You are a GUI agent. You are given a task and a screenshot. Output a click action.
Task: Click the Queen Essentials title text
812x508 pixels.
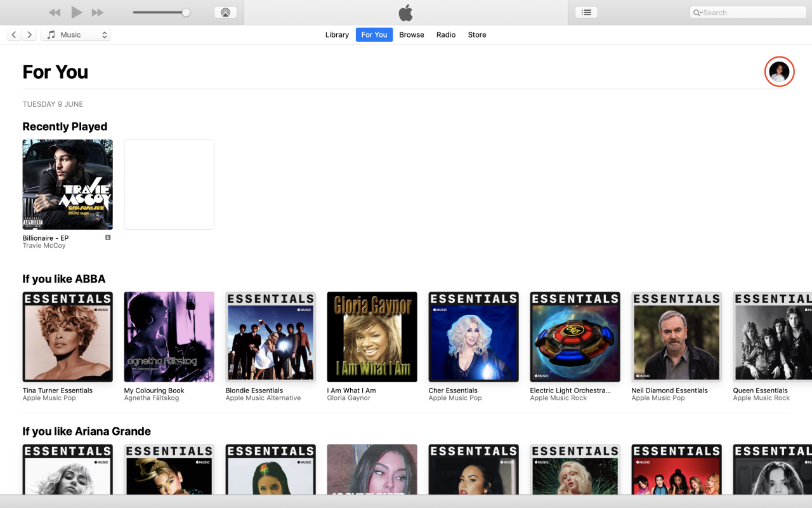[761, 391]
